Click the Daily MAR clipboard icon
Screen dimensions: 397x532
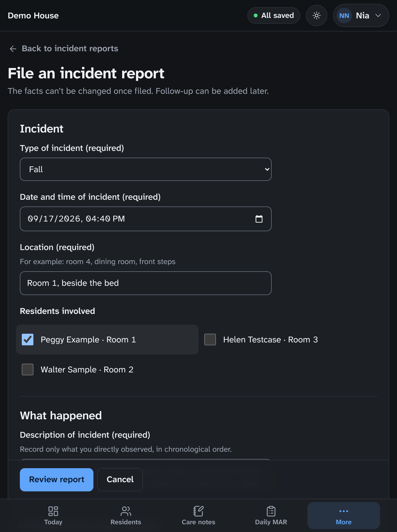(x=271, y=511)
